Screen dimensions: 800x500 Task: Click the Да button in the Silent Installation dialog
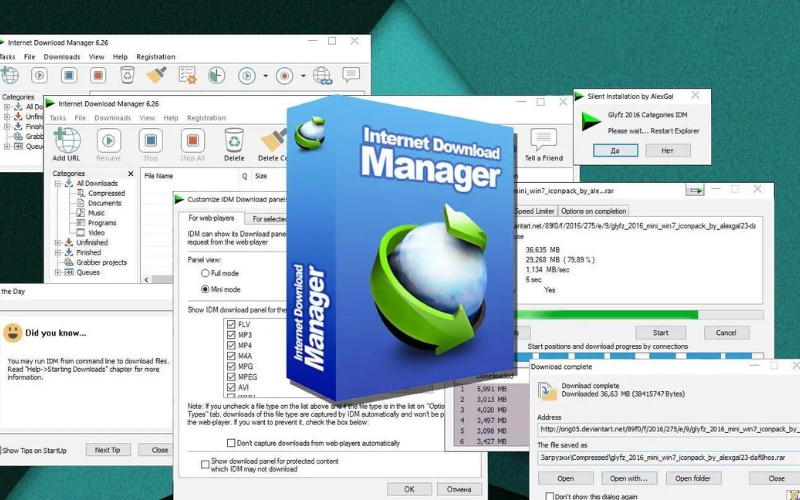click(x=615, y=151)
